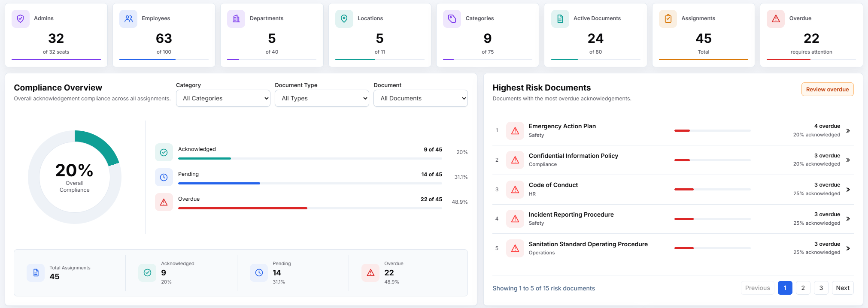Click the Departments building icon
This screenshot has width=868, height=308.
(236, 18)
